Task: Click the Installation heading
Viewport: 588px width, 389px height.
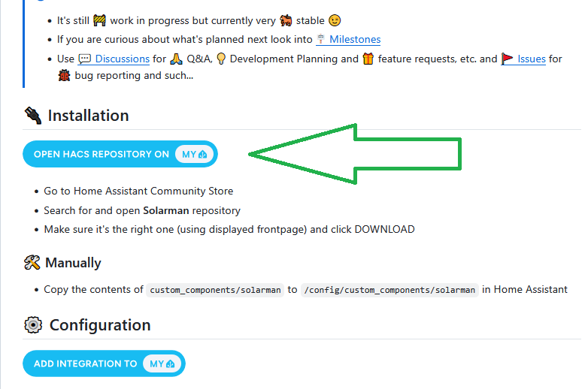Action: [x=88, y=116]
